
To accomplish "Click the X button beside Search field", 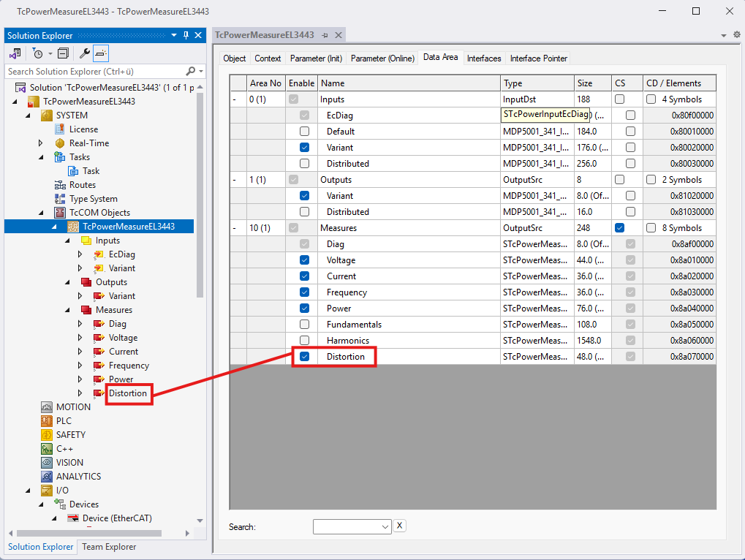I will tap(399, 526).
